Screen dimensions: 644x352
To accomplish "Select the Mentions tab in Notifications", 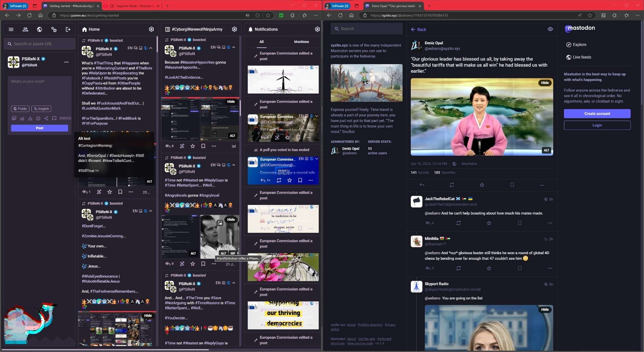I will [301, 42].
